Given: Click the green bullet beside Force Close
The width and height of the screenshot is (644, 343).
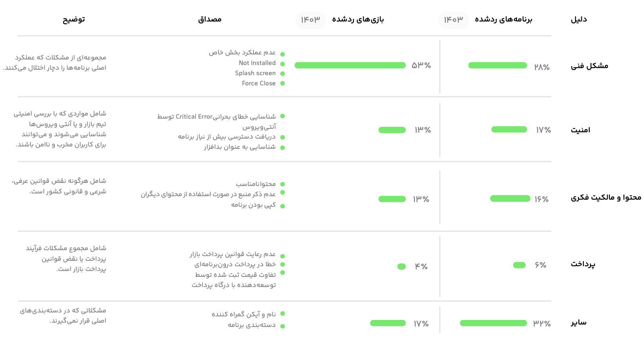Looking at the screenshot, I should coord(282,83).
